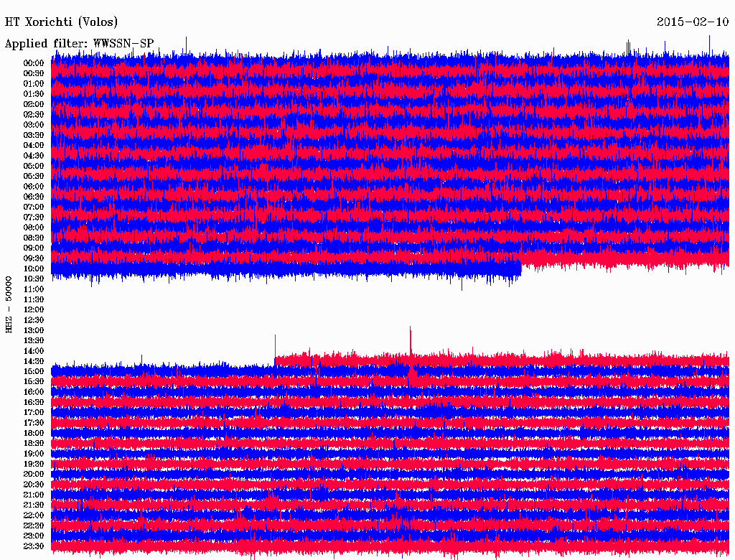Click the Applied filter WWSSN-SP text
Viewport: 735px width, 560px height.
pos(79,44)
